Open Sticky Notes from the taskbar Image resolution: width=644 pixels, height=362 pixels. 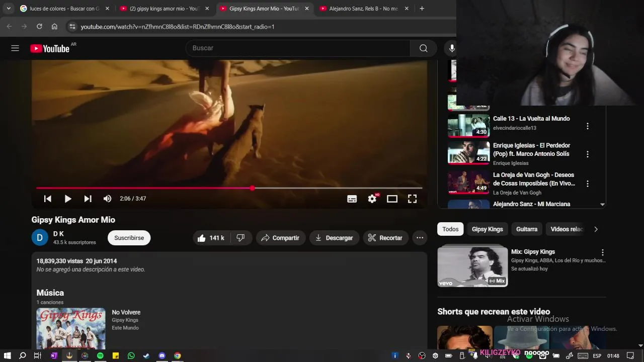tap(116, 355)
